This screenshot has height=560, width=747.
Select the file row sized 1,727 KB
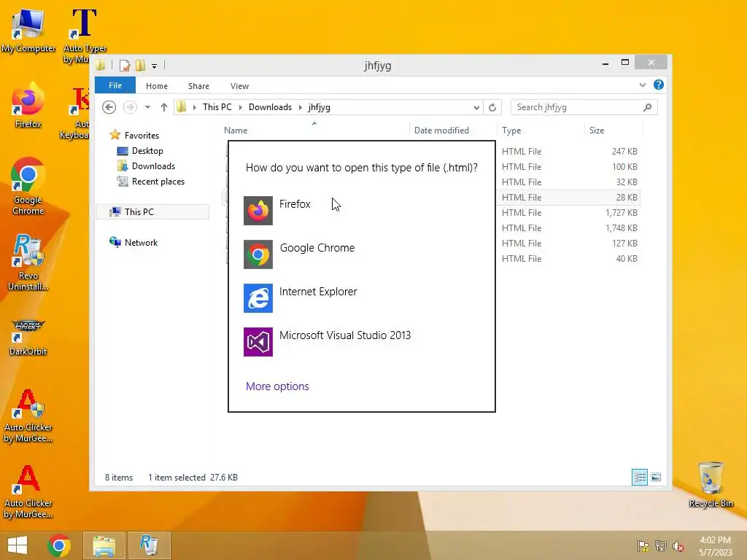click(569, 212)
